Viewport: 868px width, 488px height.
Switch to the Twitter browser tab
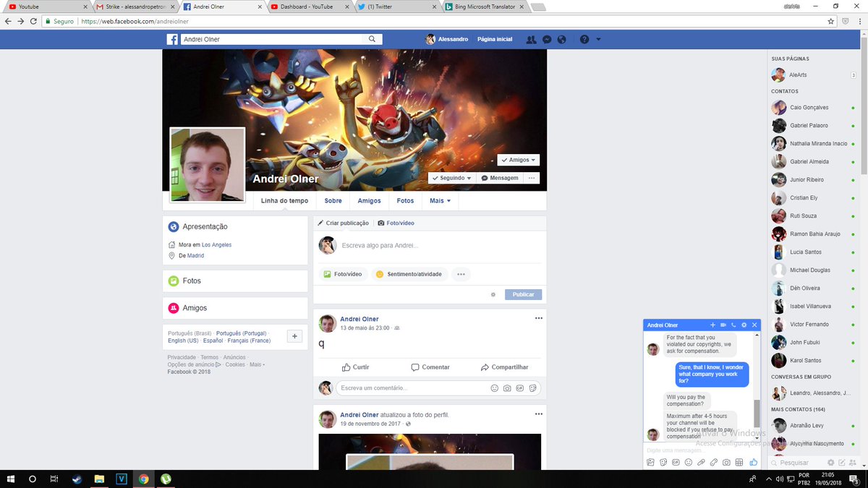(396, 7)
